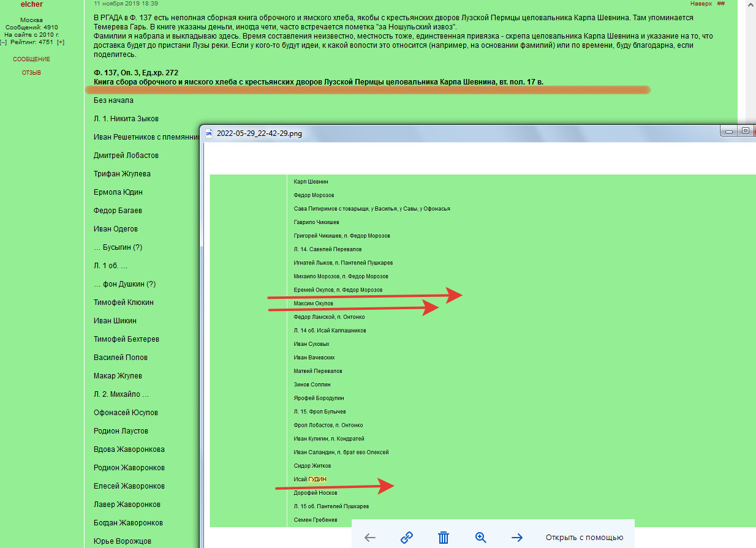This screenshot has width=756, height=548.
Task: Click the Наверх link
Action: click(701, 4)
